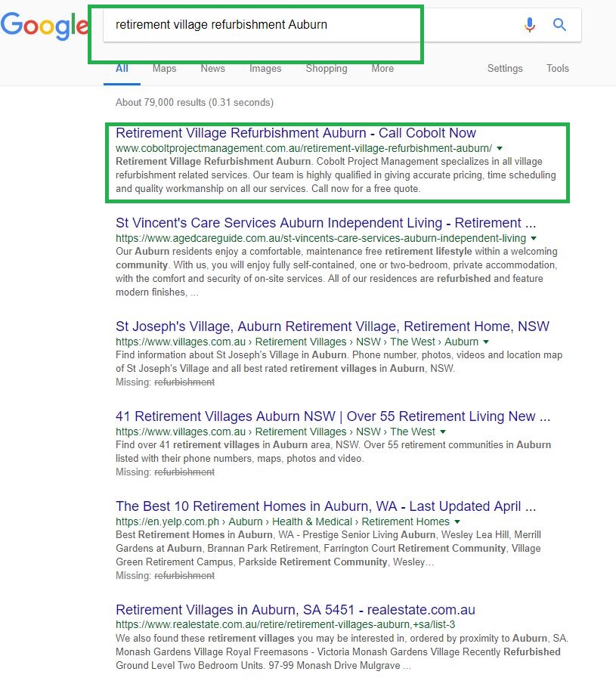
Task: Expand dropdown arrow next to yelp Retirement Homes breadcrumb
Action: (457, 521)
